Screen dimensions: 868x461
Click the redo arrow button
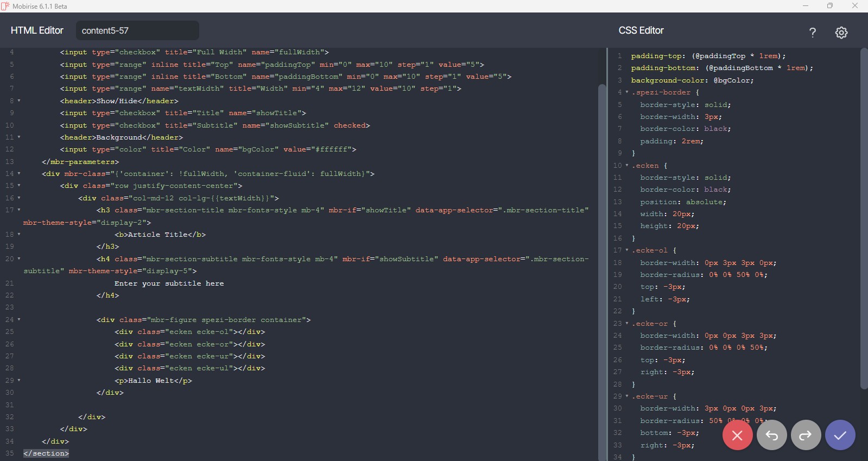point(806,435)
